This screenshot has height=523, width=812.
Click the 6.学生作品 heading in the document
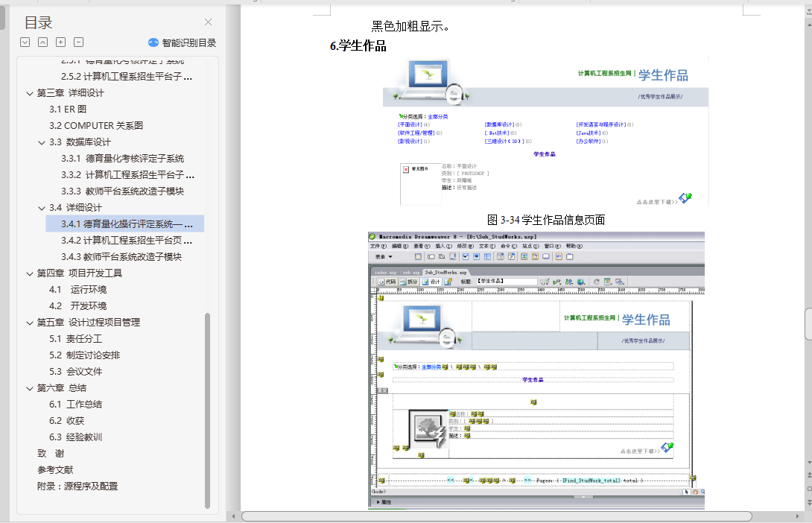point(358,46)
